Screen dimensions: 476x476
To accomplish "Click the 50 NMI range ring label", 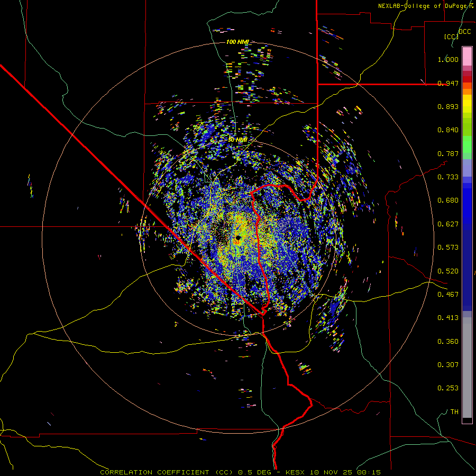I will point(237,140).
